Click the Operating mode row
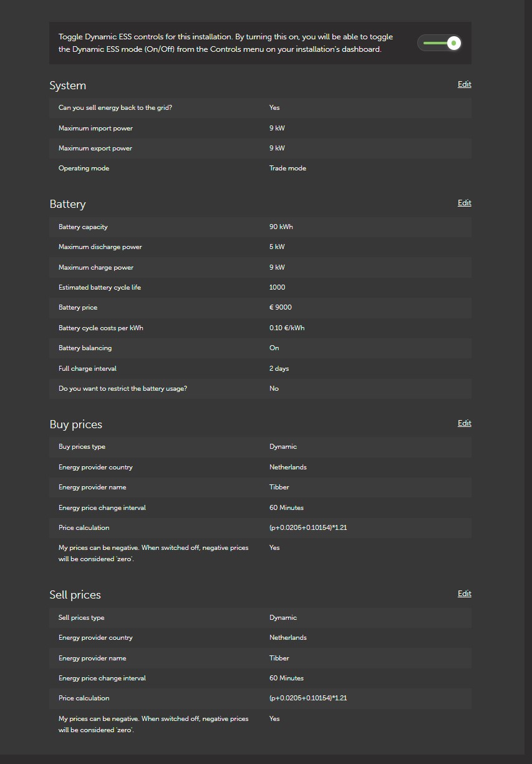The width and height of the screenshot is (532, 764). click(260, 169)
